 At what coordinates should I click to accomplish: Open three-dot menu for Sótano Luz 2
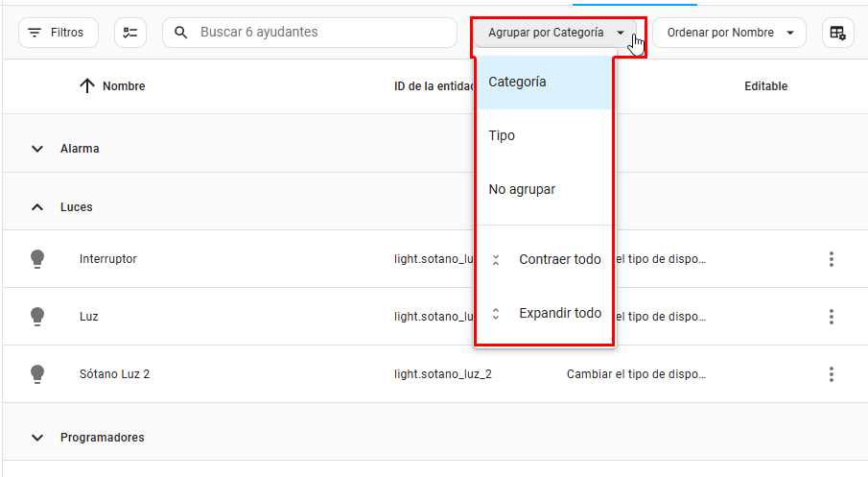pos(831,374)
